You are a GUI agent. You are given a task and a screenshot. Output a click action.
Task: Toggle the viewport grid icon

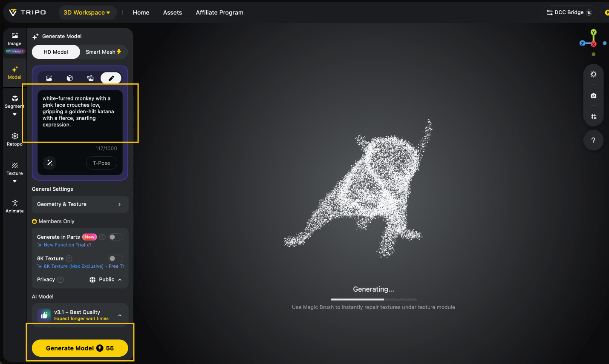click(593, 116)
